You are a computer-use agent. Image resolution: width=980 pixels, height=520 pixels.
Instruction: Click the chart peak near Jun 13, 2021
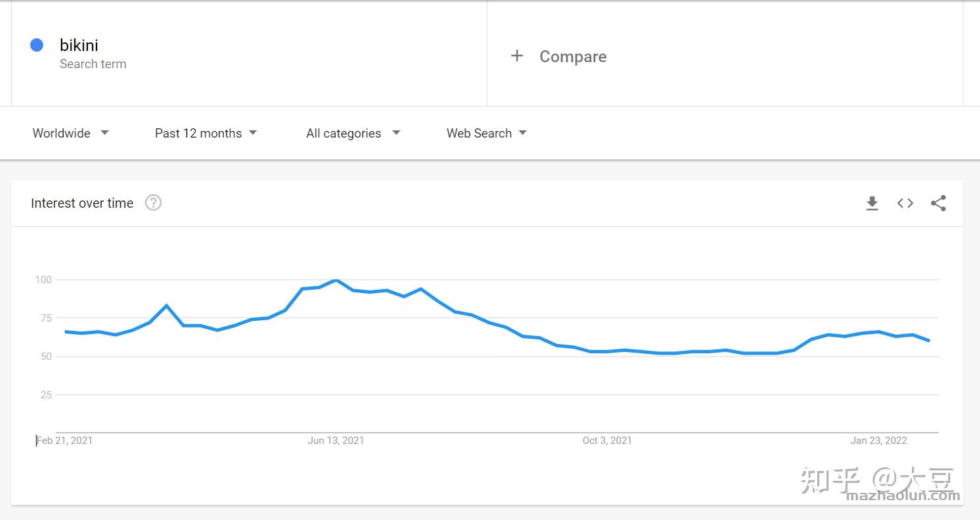[x=336, y=280]
